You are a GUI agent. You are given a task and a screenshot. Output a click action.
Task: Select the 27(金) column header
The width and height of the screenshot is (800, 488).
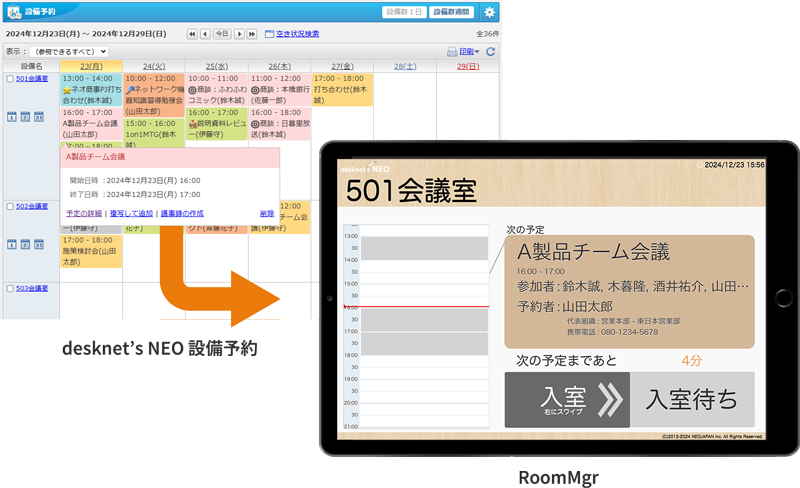342,66
